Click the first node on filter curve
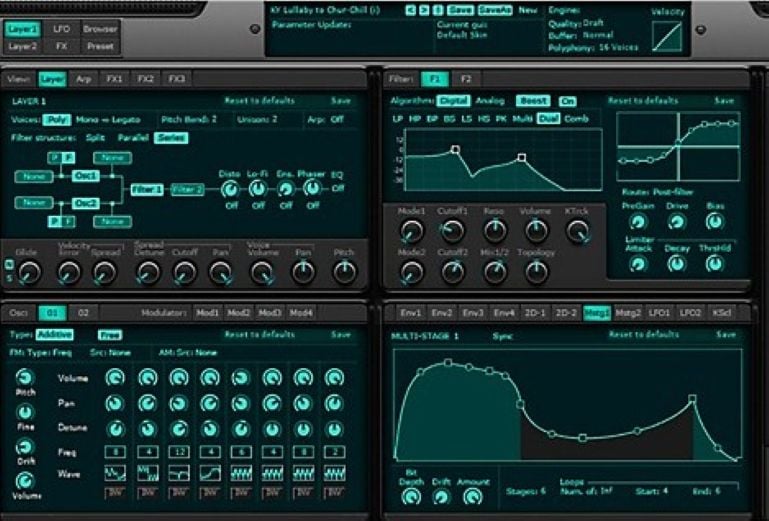 pyautogui.click(x=455, y=149)
